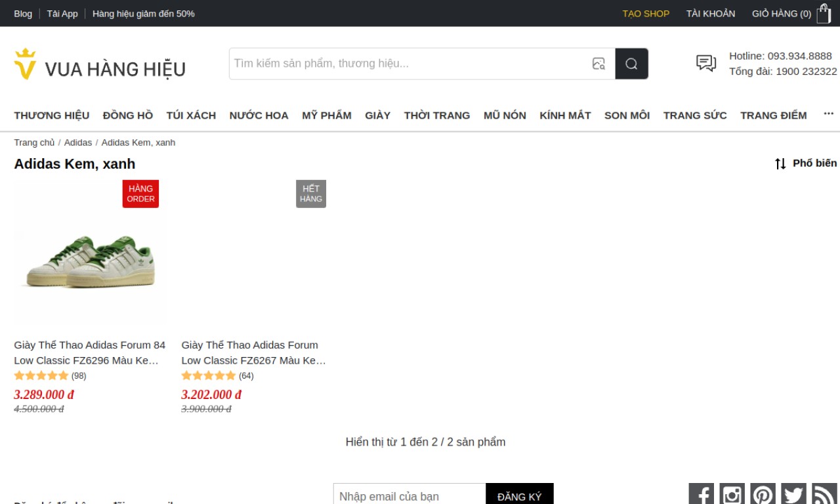840x504 pixels.
Task: Click the price 3.289.000 đ
Action: click(44, 394)
